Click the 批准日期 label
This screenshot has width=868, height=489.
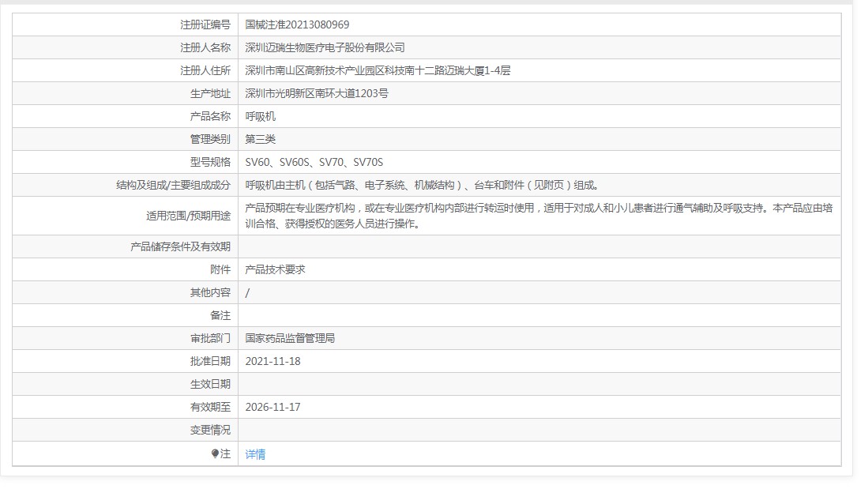tap(210, 361)
